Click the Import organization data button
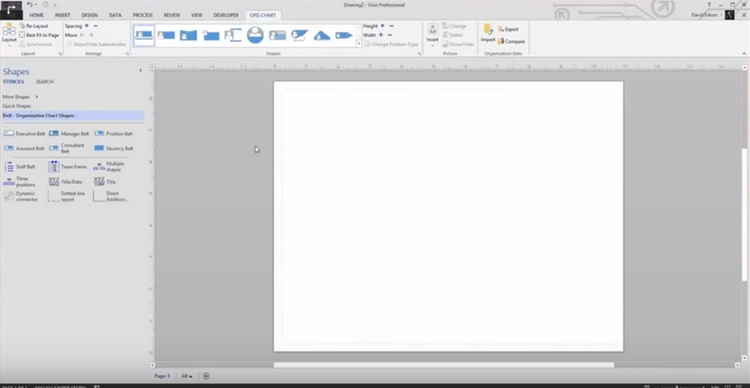750x388 pixels. (x=488, y=33)
